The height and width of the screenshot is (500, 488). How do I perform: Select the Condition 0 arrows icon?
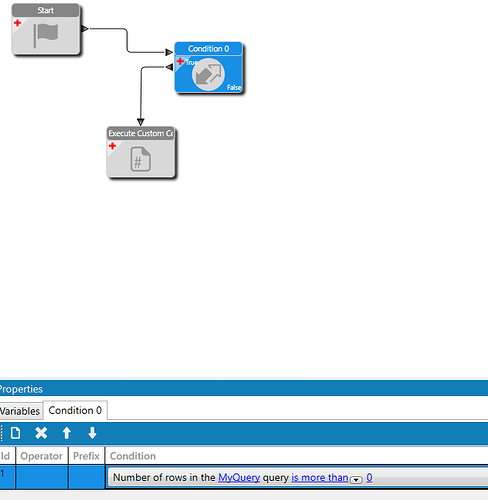(x=208, y=75)
